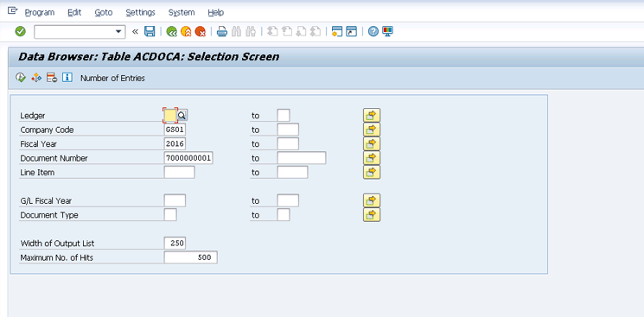Click the Document Type 'to' field
Image resolution: width=644 pixels, height=317 pixels.
(284, 215)
